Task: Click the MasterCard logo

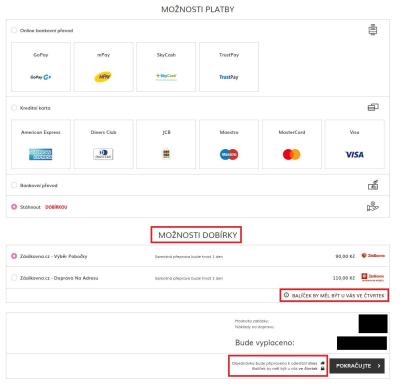Action: (x=292, y=154)
